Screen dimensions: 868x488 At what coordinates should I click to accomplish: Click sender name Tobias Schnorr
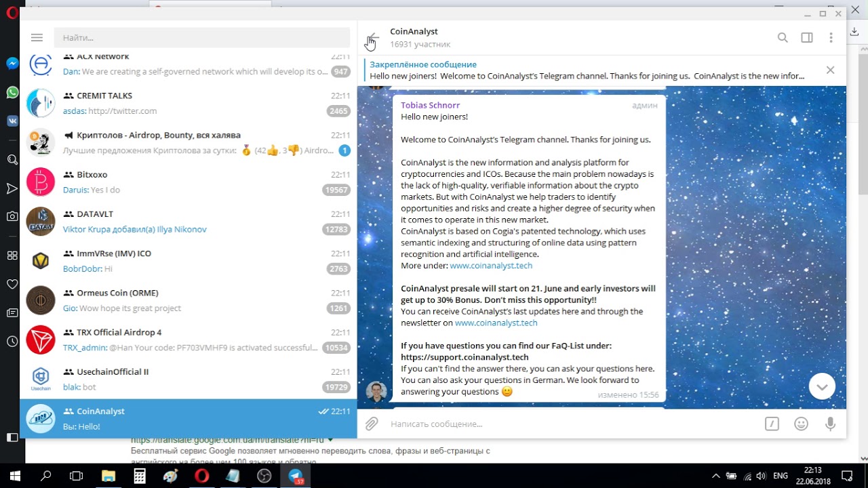coord(430,105)
